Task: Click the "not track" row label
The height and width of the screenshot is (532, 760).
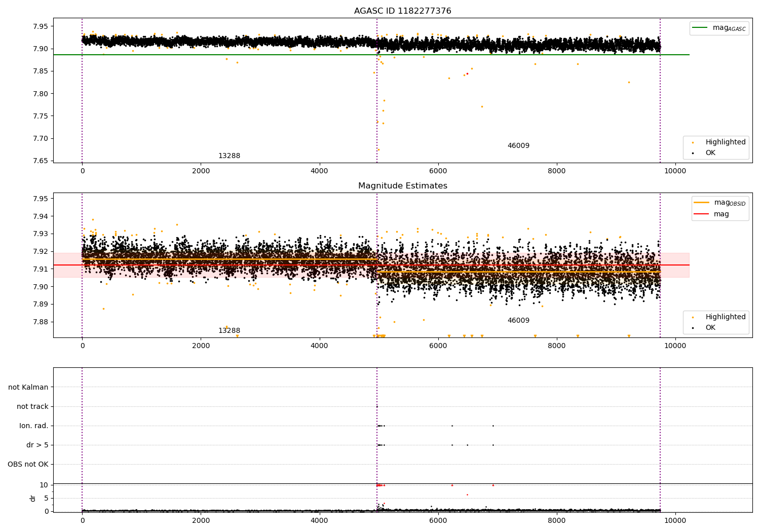Action: (x=32, y=407)
